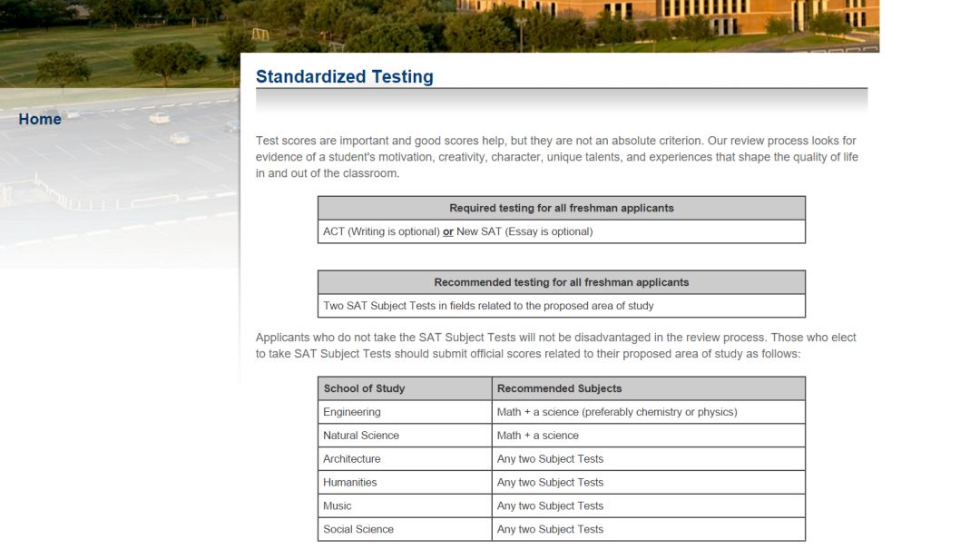Image resolution: width=980 pixels, height=559 pixels.
Task: Select the Music table cell
Action: pyautogui.click(x=405, y=505)
